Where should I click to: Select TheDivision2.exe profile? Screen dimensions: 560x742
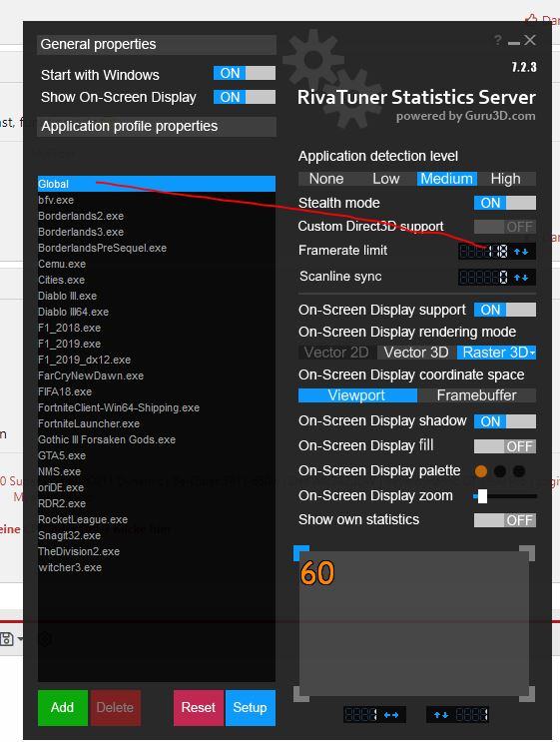[157, 552]
